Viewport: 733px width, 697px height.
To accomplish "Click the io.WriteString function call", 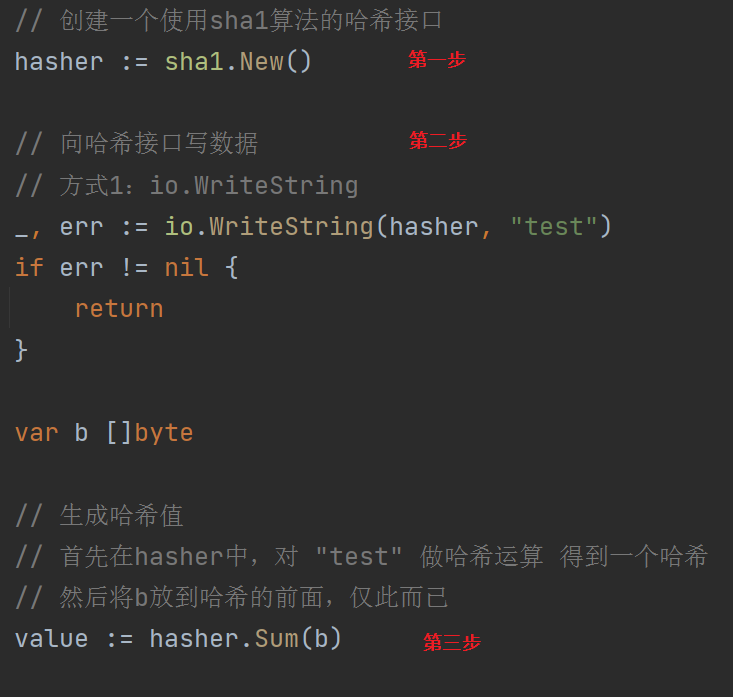I will [269, 227].
